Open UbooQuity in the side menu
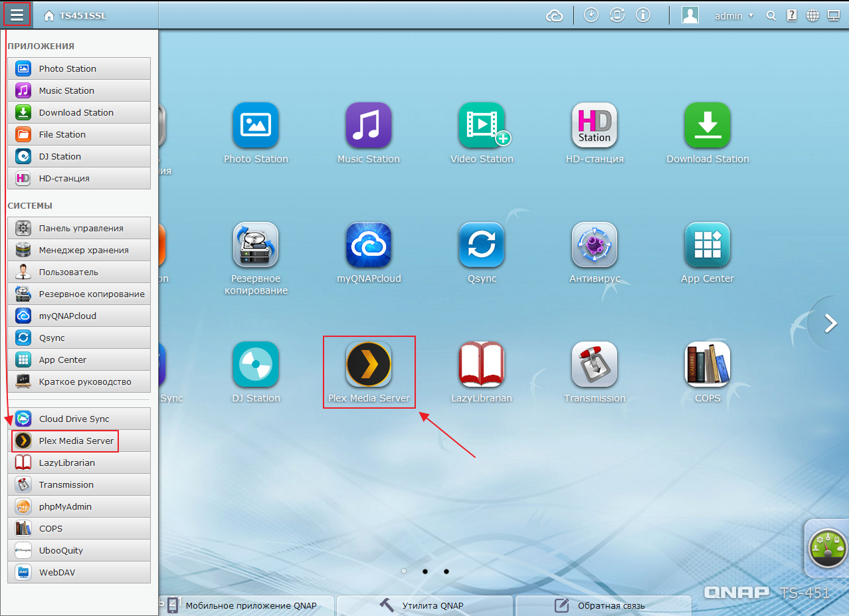This screenshot has height=616, width=849. pyautogui.click(x=79, y=550)
